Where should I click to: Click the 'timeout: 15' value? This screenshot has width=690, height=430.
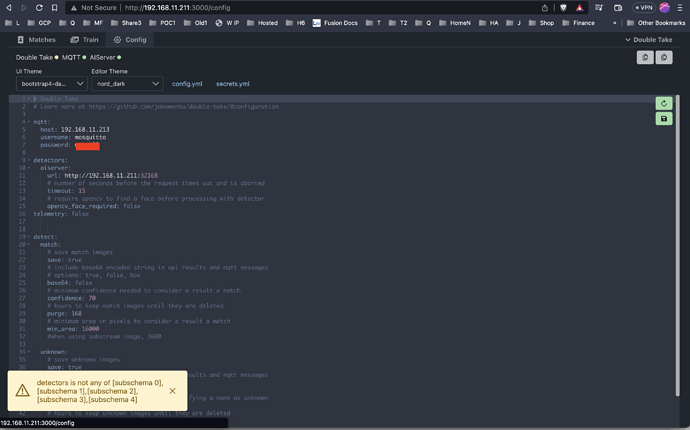tap(82, 191)
